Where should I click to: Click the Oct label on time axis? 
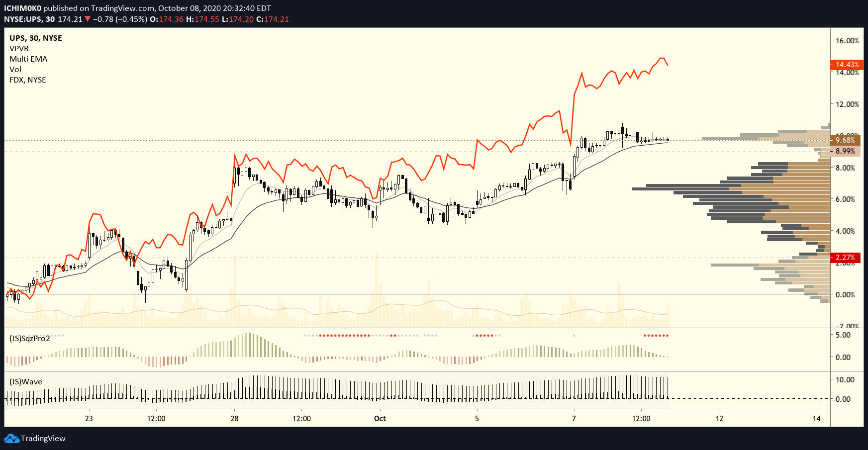[x=380, y=419]
